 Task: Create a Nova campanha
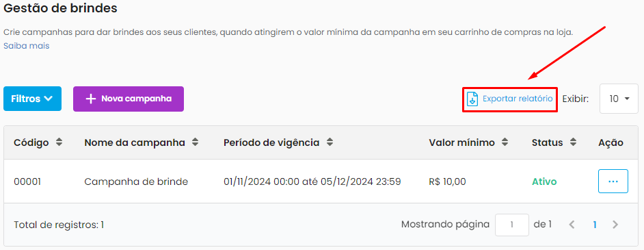(x=129, y=99)
